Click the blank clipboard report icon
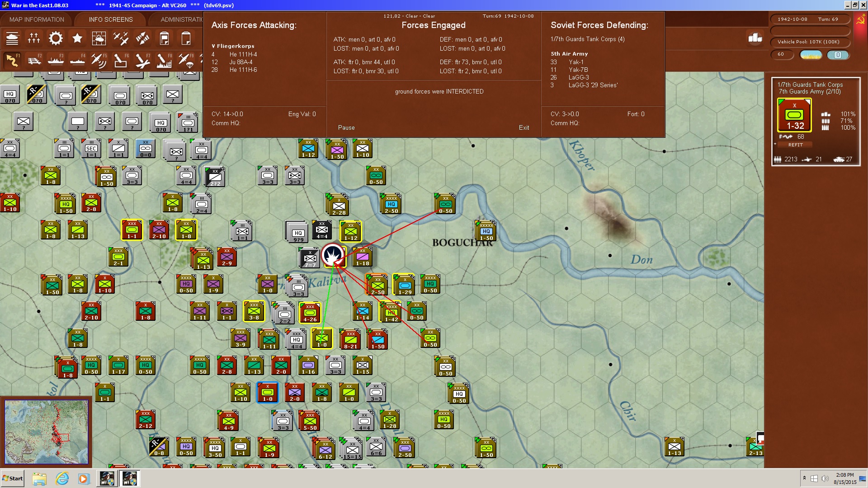868x488 pixels. coord(186,38)
